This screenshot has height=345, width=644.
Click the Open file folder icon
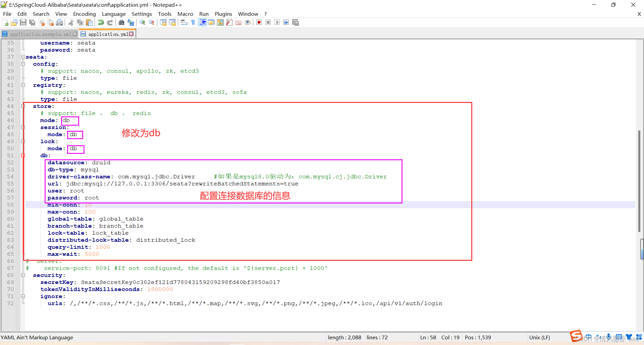click(x=14, y=22)
